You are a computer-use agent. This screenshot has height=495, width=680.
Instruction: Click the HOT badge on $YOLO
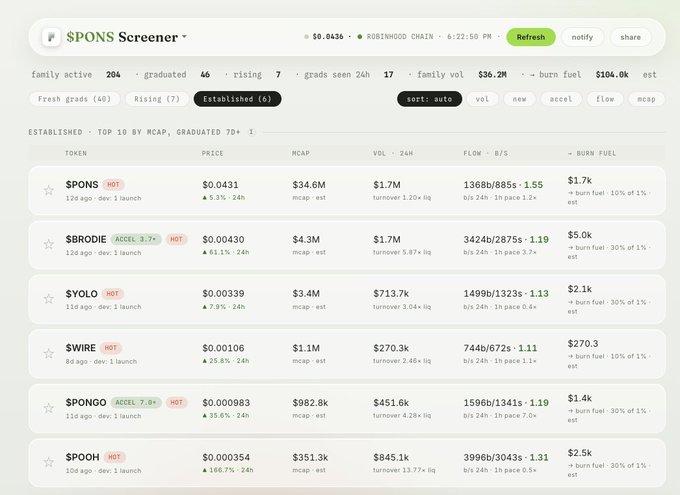point(112,294)
